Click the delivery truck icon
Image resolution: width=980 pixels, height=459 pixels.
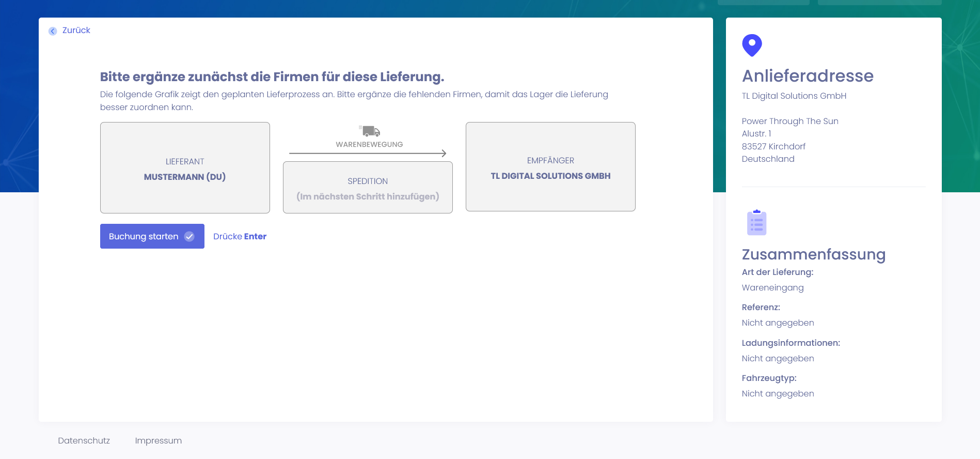tap(370, 131)
